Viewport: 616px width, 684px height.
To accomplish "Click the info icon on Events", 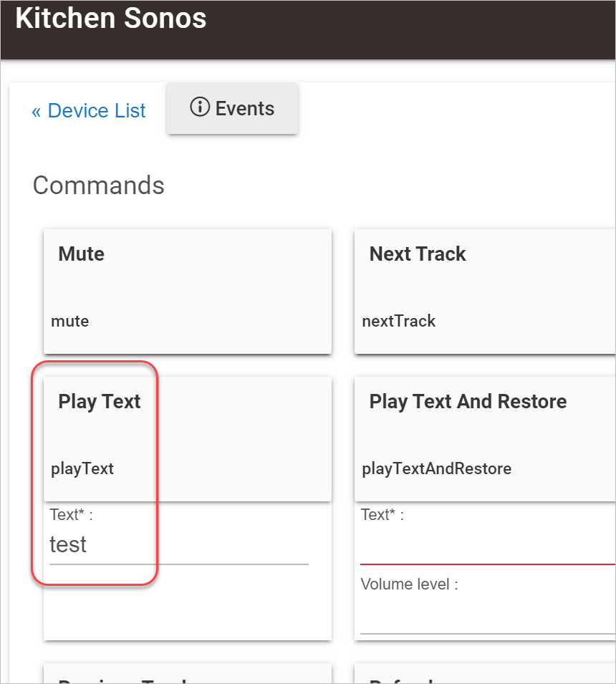I will tap(200, 107).
